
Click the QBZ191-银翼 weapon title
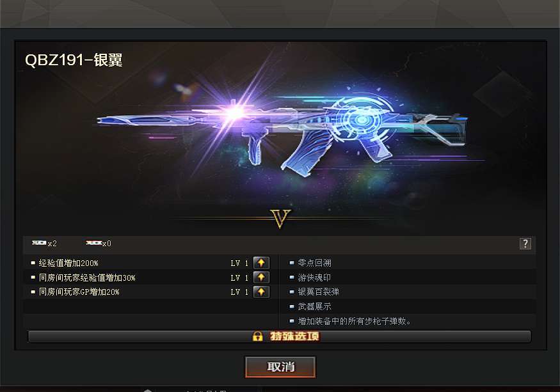pyautogui.click(x=74, y=60)
